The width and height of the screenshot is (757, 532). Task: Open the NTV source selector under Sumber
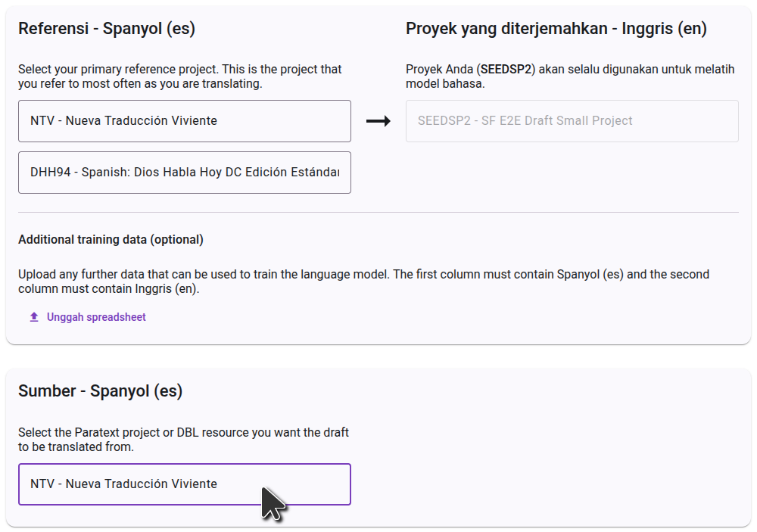click(x=185, y=484)
